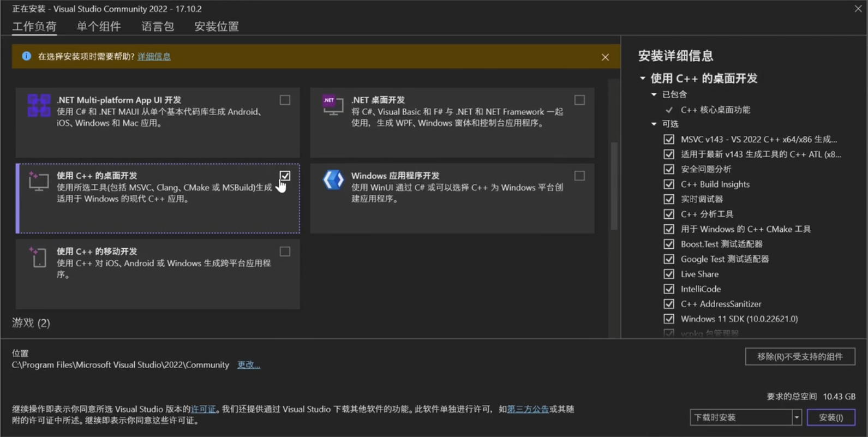
Task: Close the Visual Studio installer window
Action: (858, 9)
